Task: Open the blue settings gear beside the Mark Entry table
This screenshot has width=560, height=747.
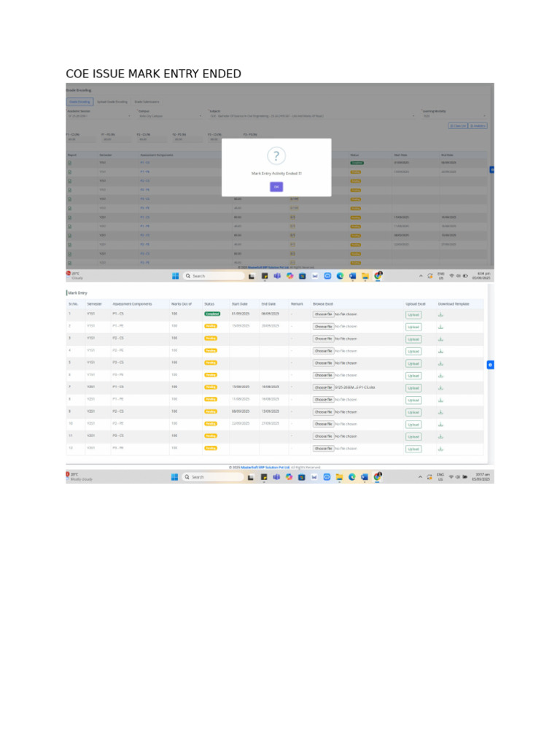Action: 490,365
